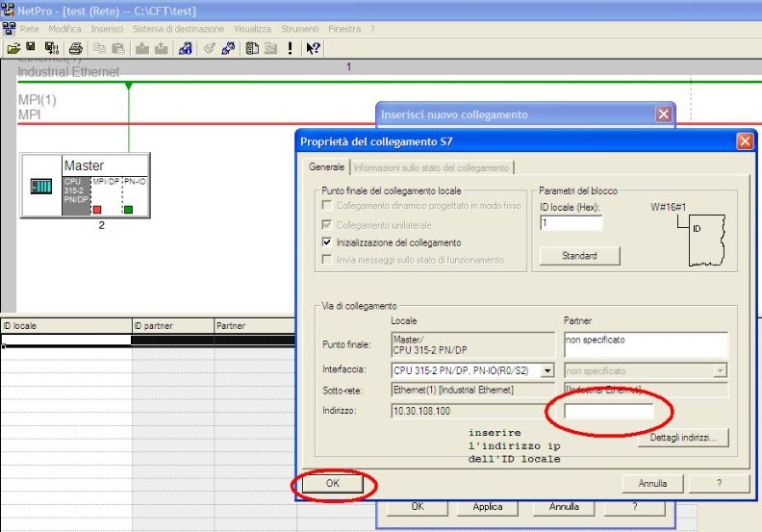The image size is (762, 532).
Task: Select the CPU 315-2 PN/DP block
Action: pyautogui.click(x=76, y=196)
